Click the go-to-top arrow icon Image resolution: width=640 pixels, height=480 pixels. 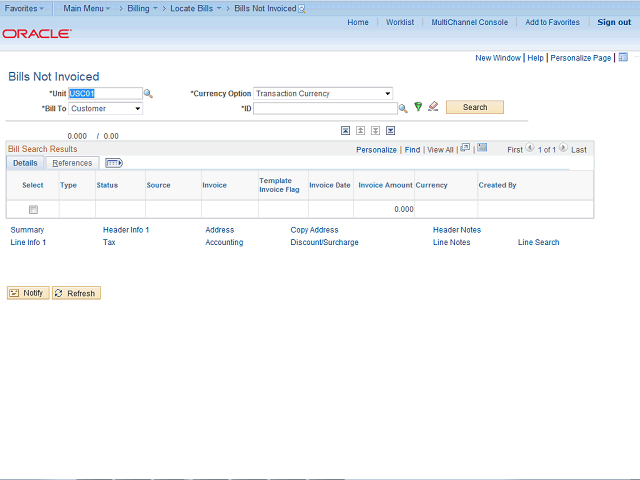[x=345, y=131]
